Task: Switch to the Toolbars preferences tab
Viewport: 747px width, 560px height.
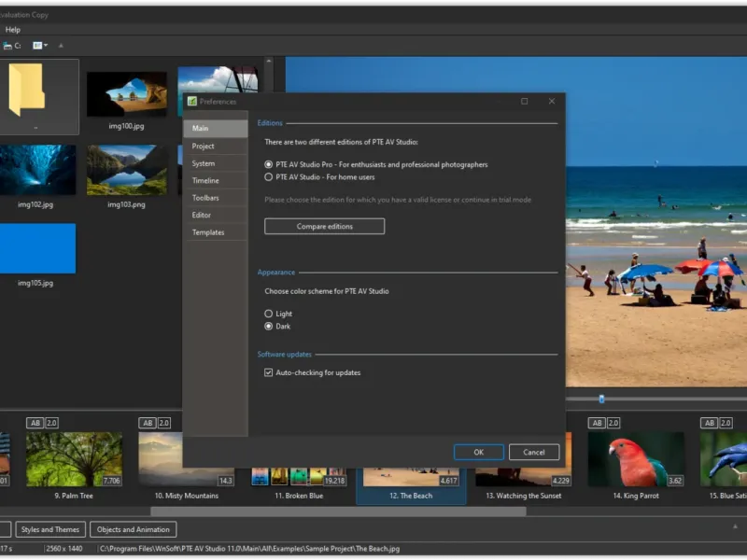Action: pyautogui.click(x=216, y=198)
